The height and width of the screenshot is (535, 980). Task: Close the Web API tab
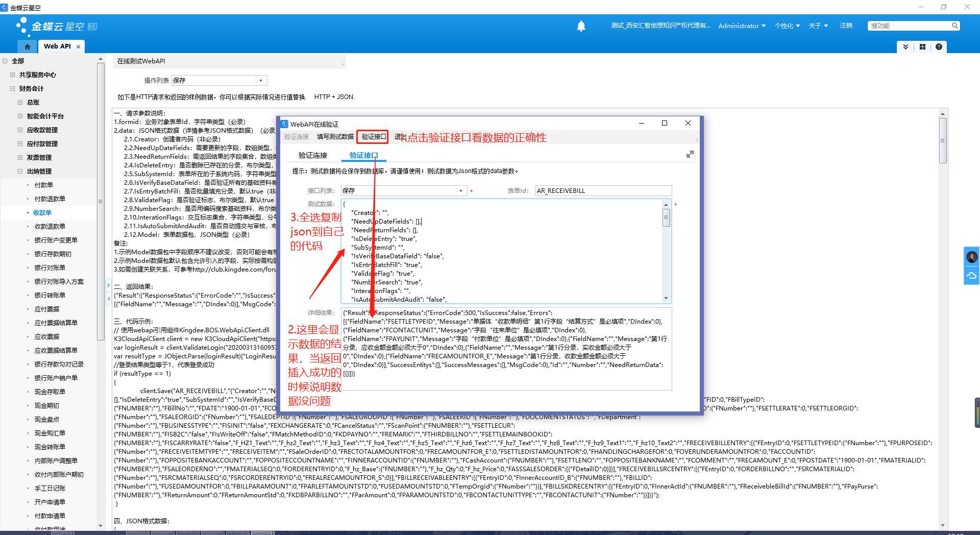pyautogui.click(x=78, y=46)
